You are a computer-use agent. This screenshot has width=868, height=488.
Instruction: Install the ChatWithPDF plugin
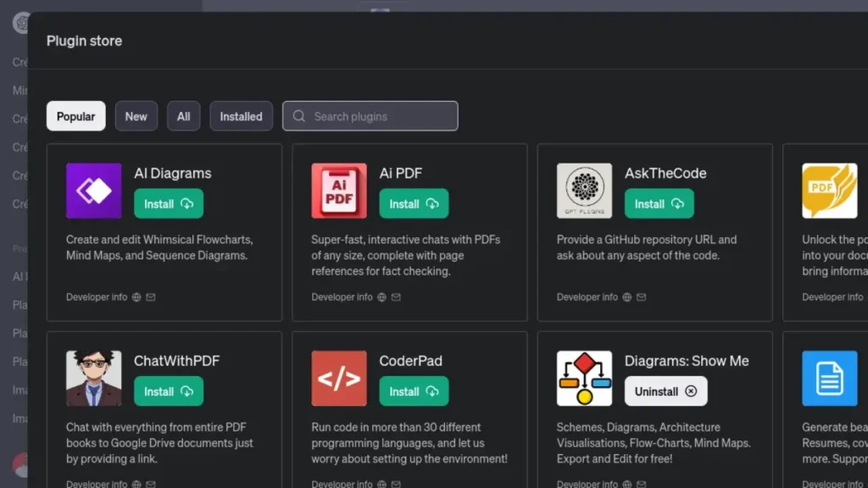pyautogui.click(x=169, y=391)
